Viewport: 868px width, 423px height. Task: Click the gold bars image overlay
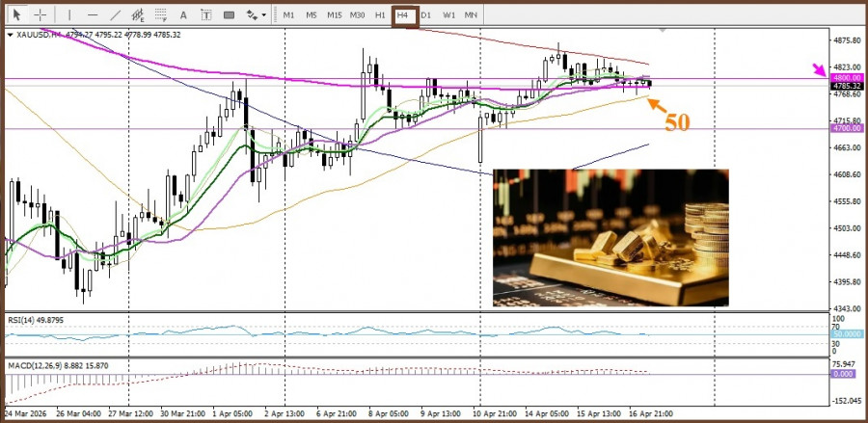pyautogui.click(x=610, y=238)
